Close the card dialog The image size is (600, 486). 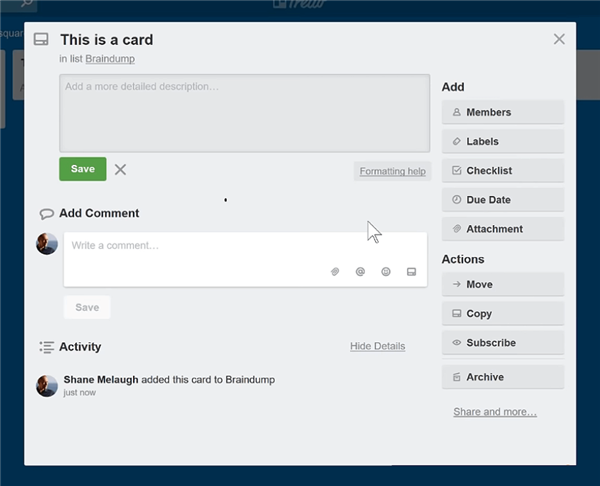coord(559,39)
